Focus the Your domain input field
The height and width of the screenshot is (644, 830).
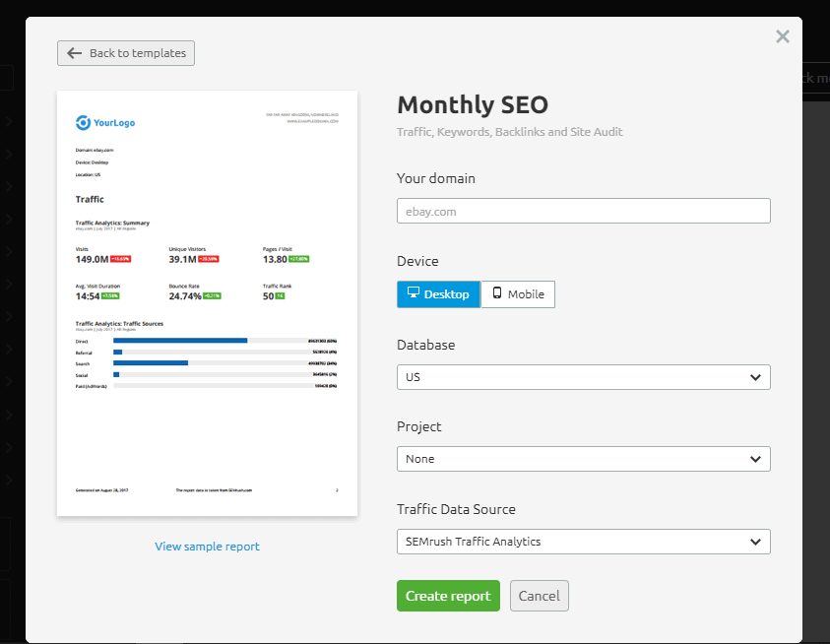(x=583, y=211)
